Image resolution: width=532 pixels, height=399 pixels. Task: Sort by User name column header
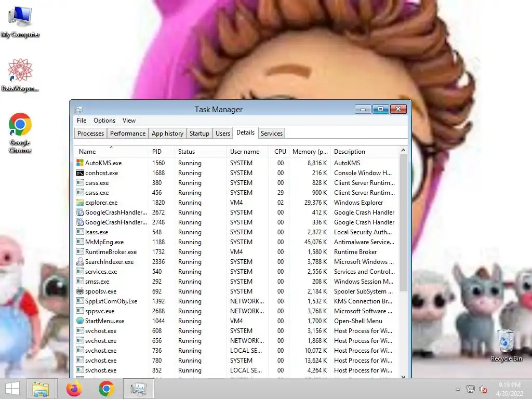247,152
